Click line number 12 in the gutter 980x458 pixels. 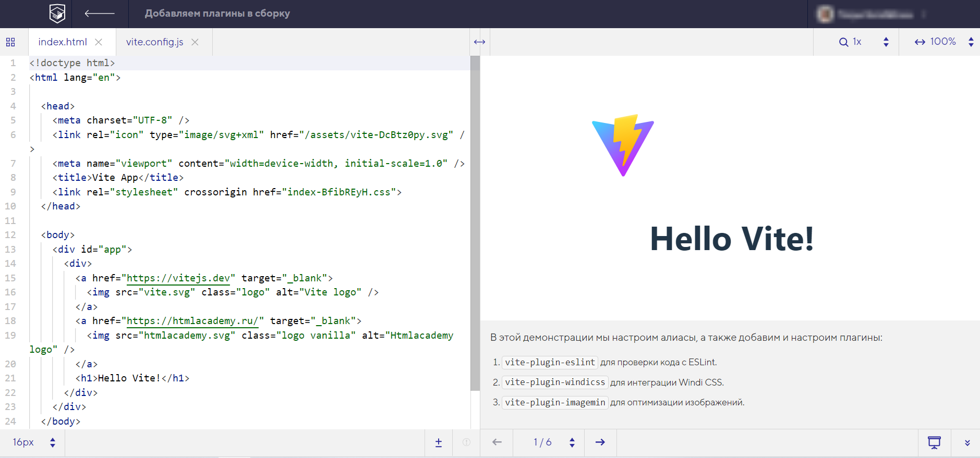(10, 235)
